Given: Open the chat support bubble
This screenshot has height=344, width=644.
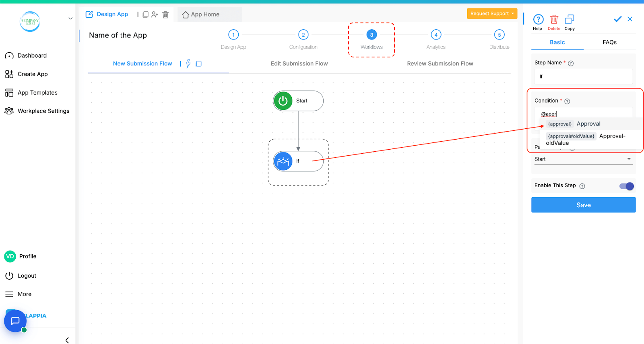Looking at the screenshot, I should point(15,321).
